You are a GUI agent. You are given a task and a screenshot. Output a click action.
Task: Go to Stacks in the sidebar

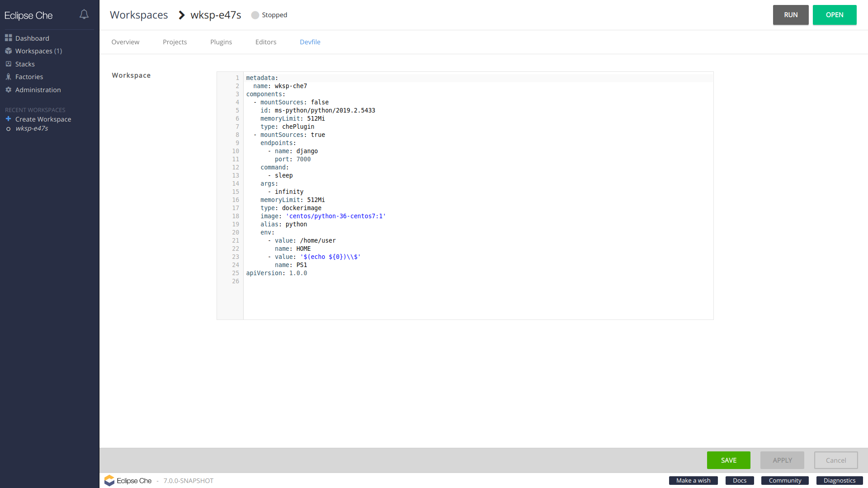tap(25, 64)
